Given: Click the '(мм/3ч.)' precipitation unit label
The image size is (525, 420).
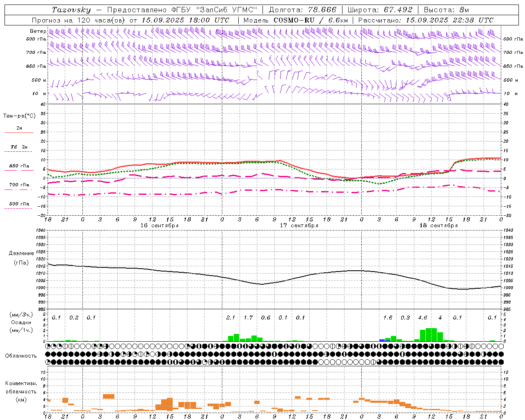Looking at the screenshot, I should click(21, 315).
